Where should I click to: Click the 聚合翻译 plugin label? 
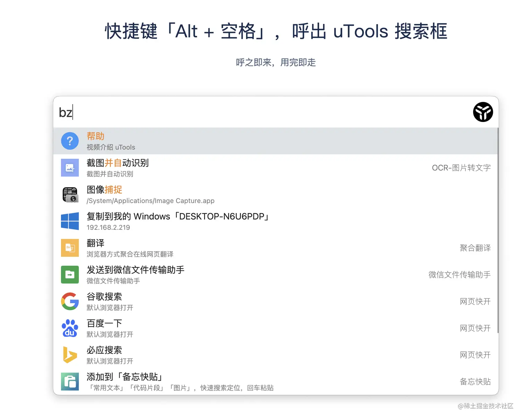pyautogui.click(x=475, y=248)
